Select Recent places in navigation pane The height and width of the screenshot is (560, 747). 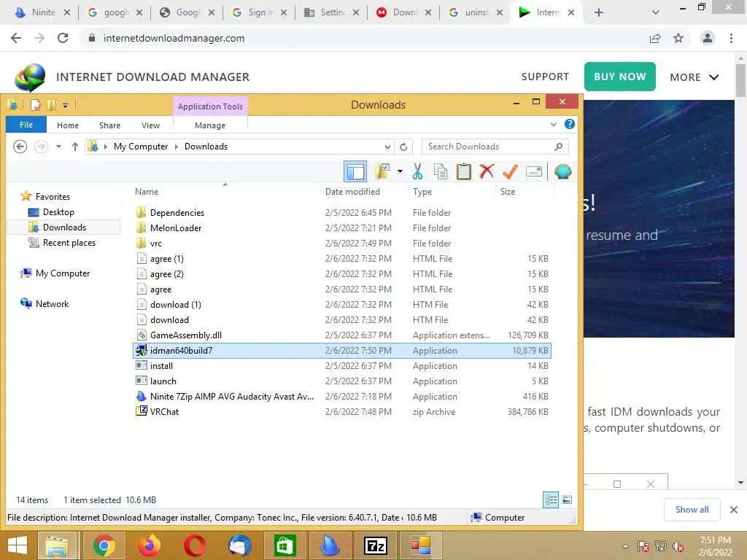[69, 243]
